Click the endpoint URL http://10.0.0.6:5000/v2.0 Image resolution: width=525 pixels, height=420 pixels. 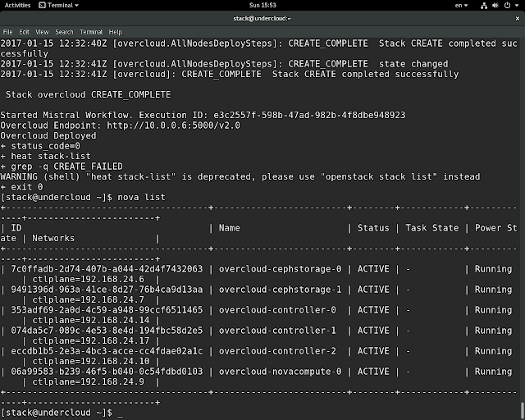click(173, 126)
